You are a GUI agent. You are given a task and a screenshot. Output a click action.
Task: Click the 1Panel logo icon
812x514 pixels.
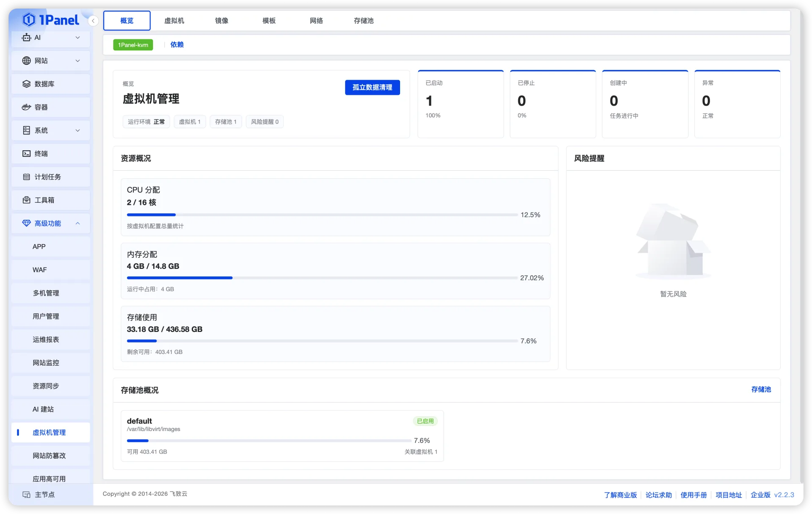(29, 19)
